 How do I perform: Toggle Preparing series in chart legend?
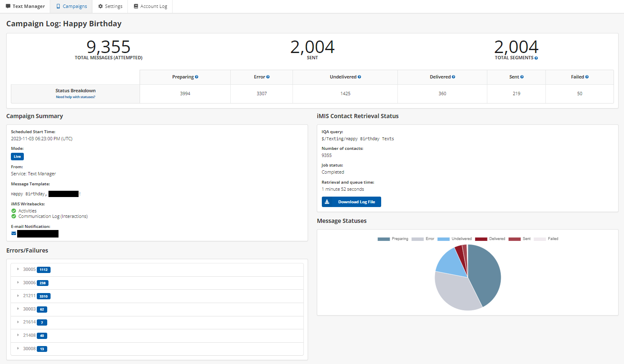coord(392,239)
